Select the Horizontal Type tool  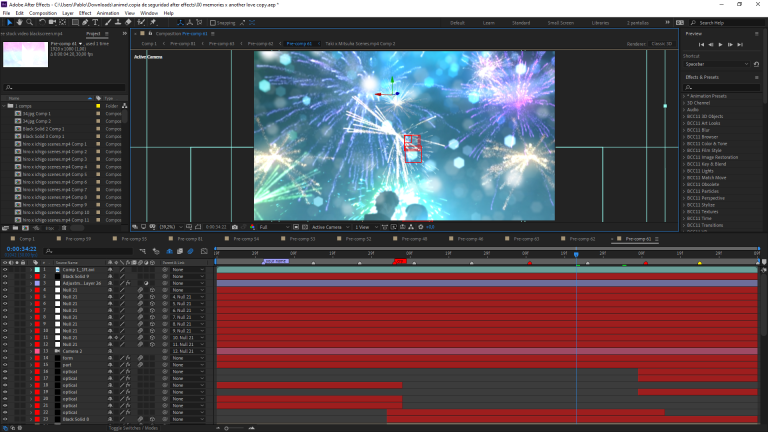95,23
